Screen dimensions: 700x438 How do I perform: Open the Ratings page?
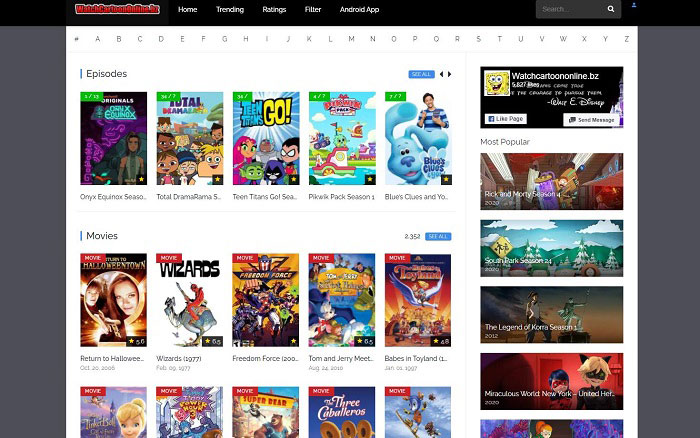pos(274,9)
